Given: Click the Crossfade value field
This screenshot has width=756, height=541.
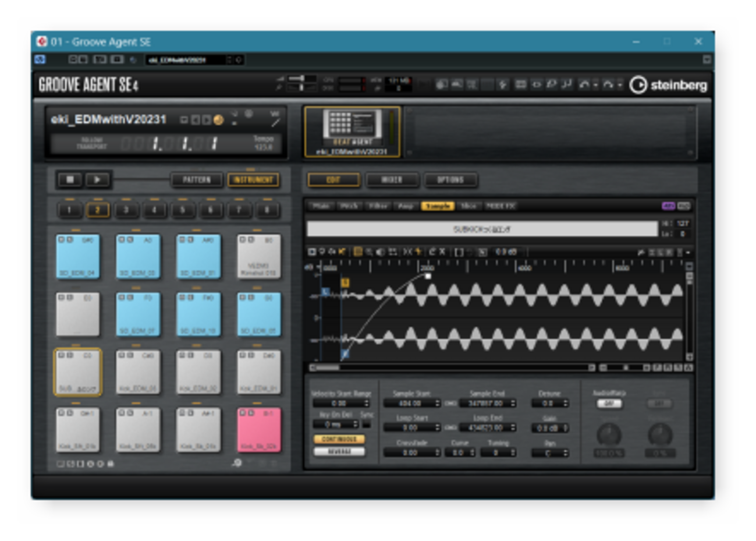Looking at the screenshot, I should [x=412, y=452].
